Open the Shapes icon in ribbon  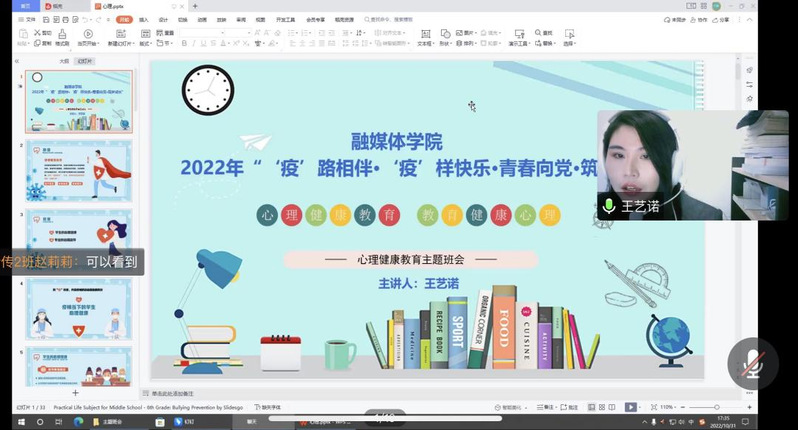[445, 34]
